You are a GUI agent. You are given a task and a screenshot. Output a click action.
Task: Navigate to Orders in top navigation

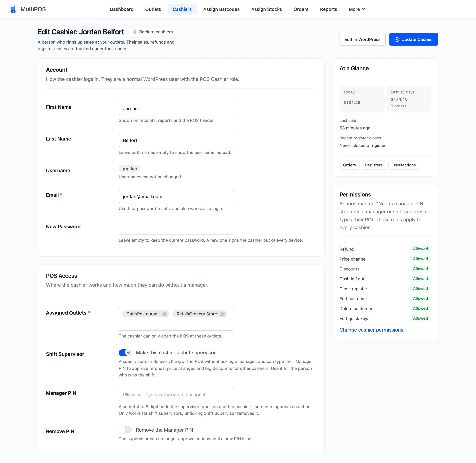301,9
